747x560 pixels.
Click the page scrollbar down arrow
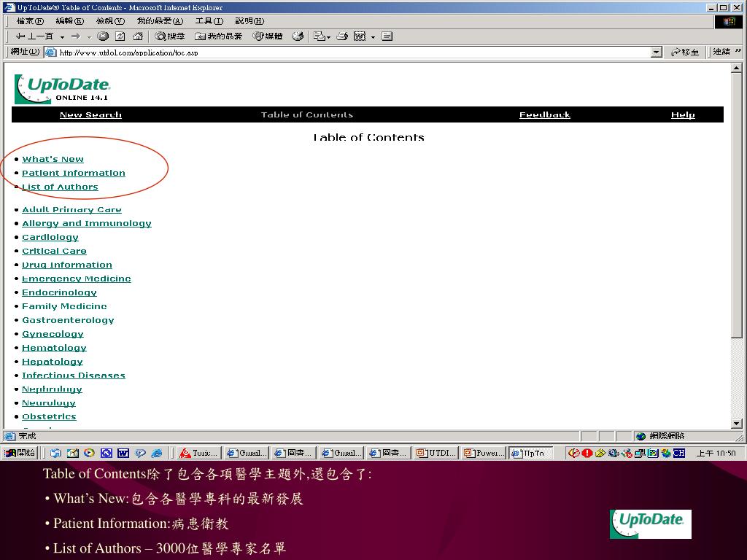pyautogui.click(x=737, y=424)
